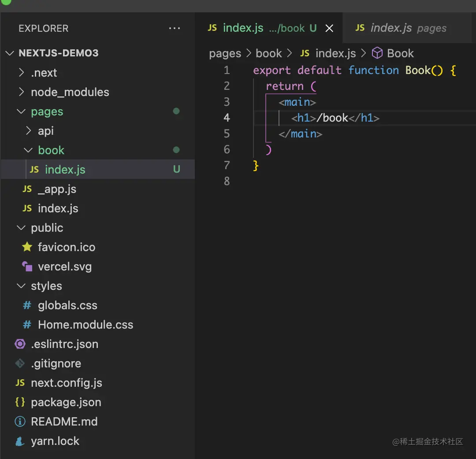This screenshot has width=476, height=459.
Task: Open _app.js in the file tree
Action: click(57, 189)
